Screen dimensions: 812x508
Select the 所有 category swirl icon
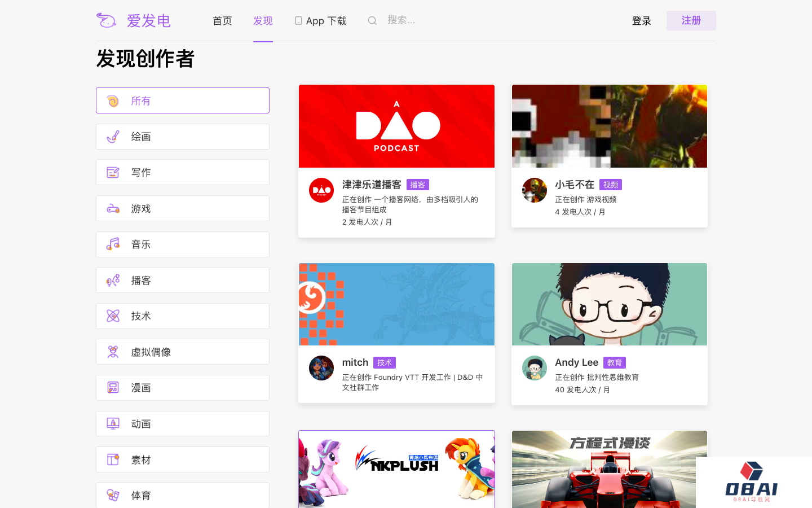113,101
